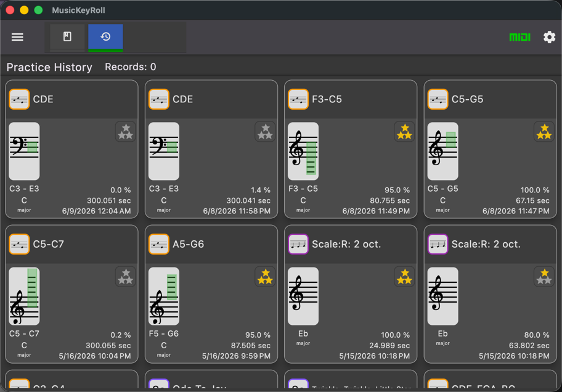Click three-star badge on Scale card with 24.989 sec
Screen dimensions: 562x392
[404, 277]
